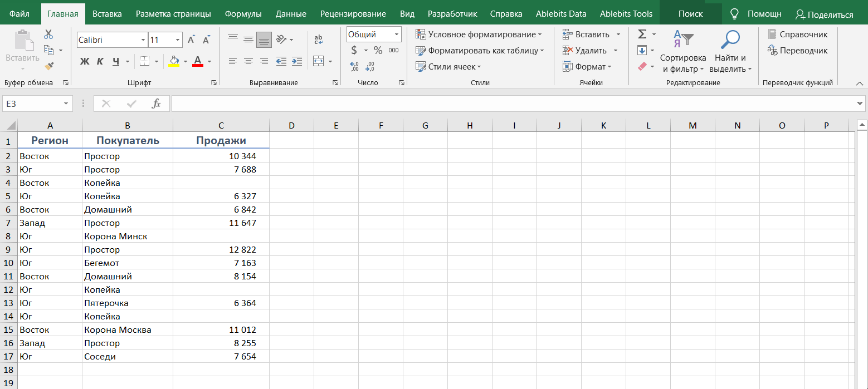Expand the Общий number format dropdown
The image size is (868, 389).
397,35
